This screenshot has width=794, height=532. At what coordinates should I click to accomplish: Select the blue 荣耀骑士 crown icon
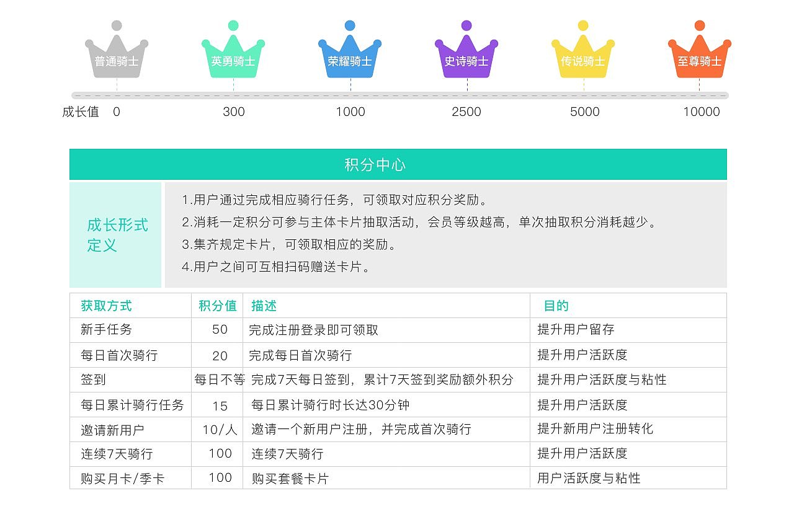pyautogui.click(x=350, y=50)
